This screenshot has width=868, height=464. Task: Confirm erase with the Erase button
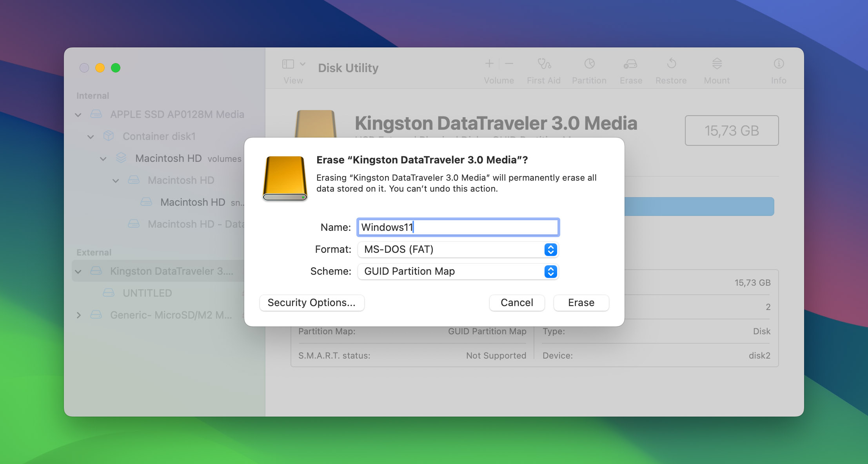pos(581,303)
